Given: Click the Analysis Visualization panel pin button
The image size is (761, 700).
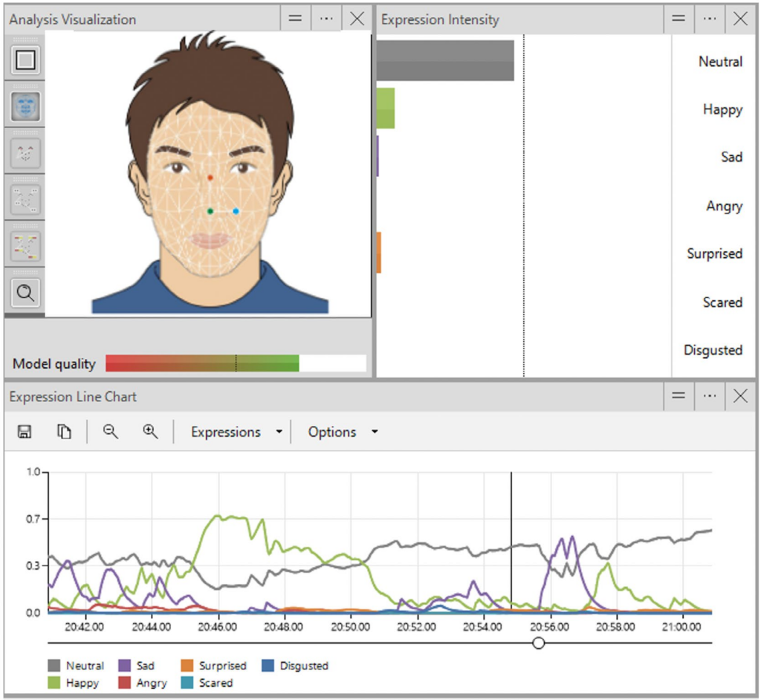Looking at the screenshot, I should click(295, 19).
